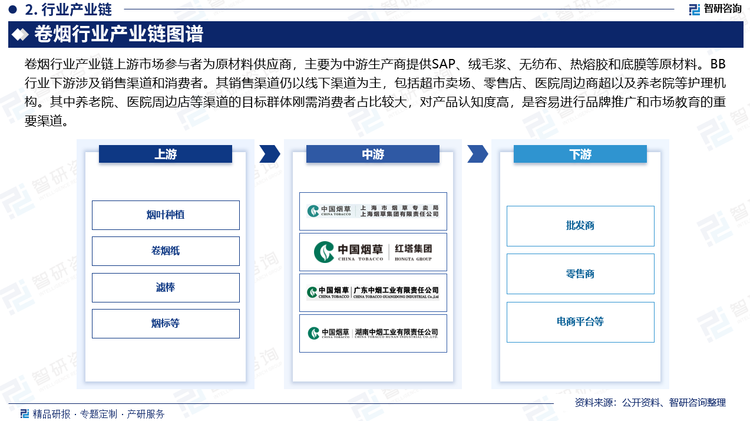This screenshot has width=750, height=421.
Task: Click the small logo before 精品研报 in the footer
Action: [24, 413]
